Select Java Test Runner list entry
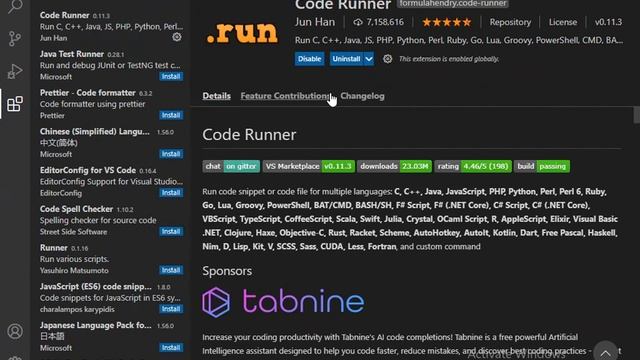Image resolution: width=640 pixels, height=360 pixels. point(110,65)
